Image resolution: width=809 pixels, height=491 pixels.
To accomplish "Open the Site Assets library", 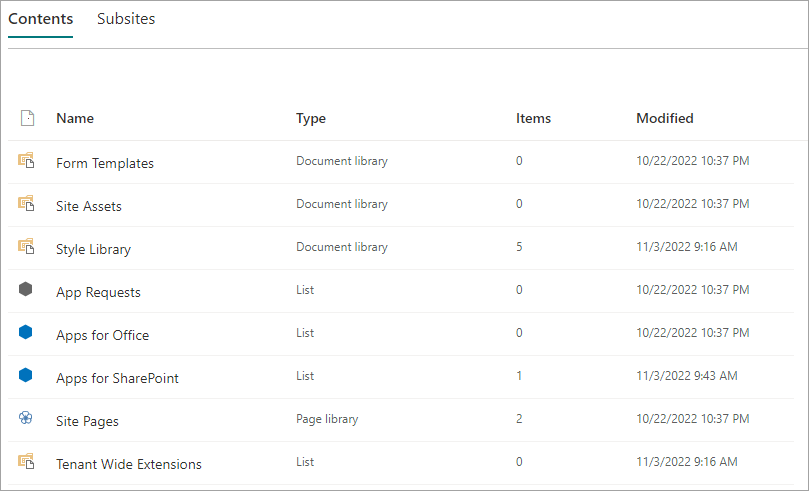I will (x=89, y=206).
